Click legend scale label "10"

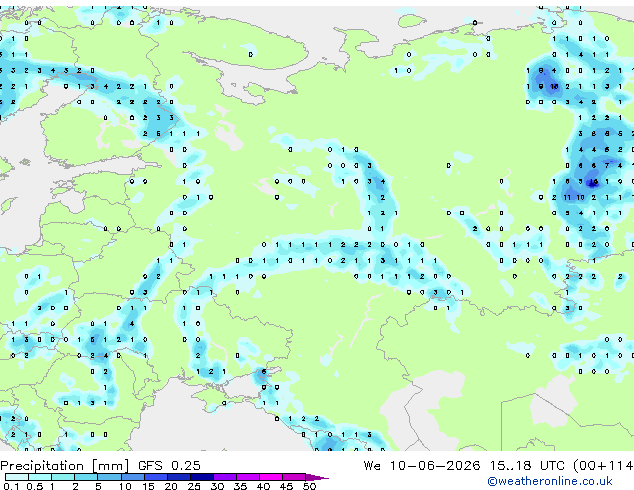[125, 486]
